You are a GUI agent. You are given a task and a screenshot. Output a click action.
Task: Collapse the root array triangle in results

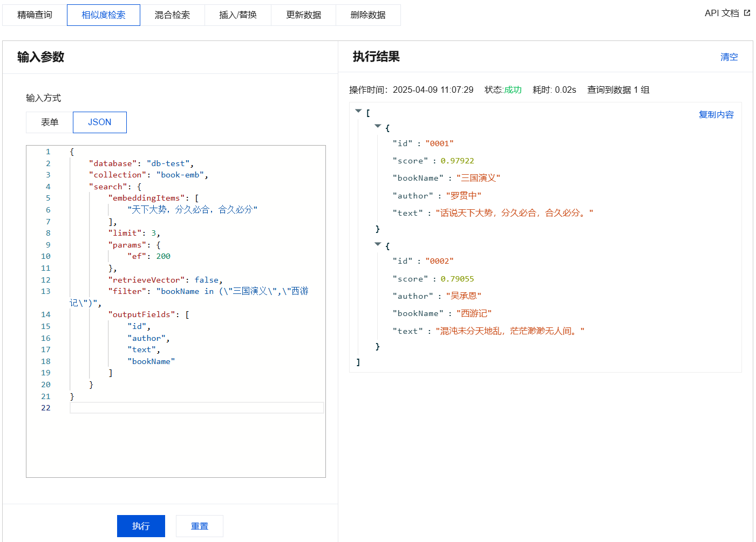click(358, 111)
